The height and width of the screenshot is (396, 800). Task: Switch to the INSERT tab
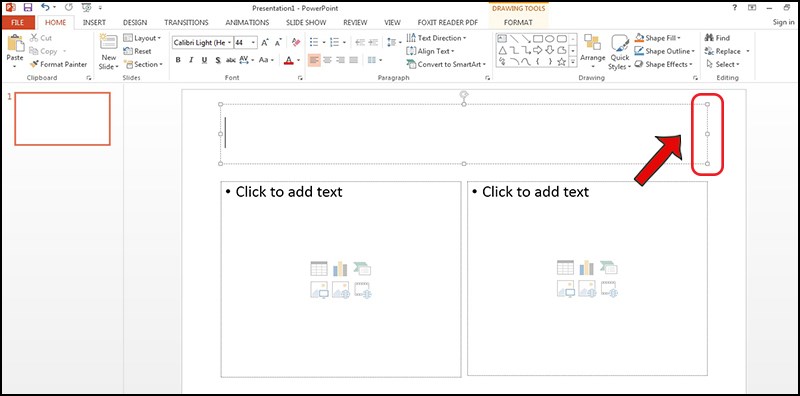94,22
